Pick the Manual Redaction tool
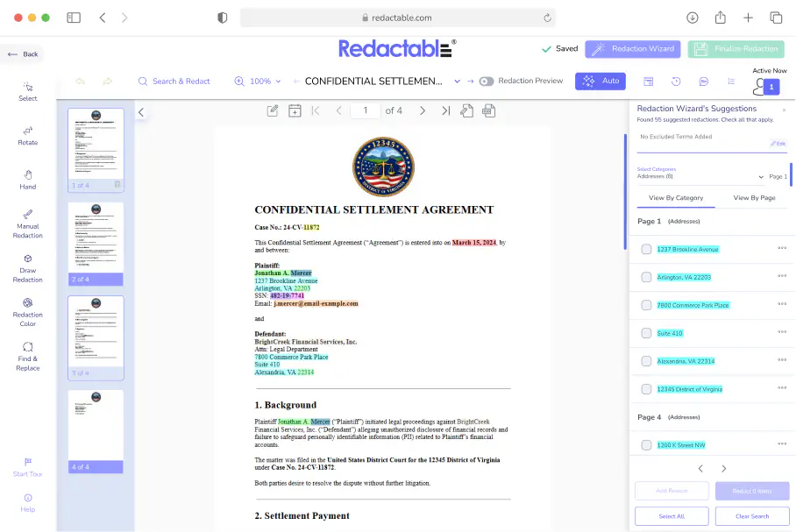Screen dimensions: 796x532 point(28,224)
